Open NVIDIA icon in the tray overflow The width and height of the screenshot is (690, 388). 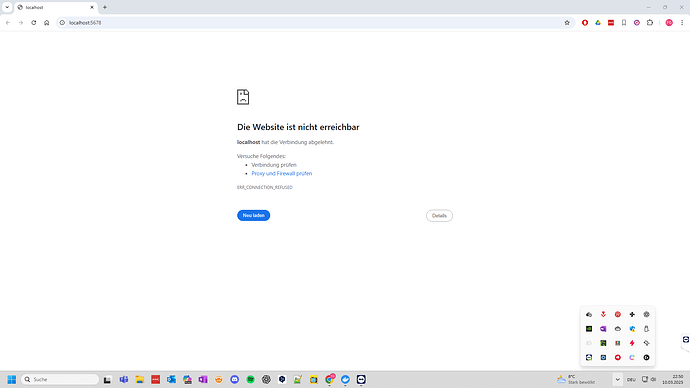point(589,329)
